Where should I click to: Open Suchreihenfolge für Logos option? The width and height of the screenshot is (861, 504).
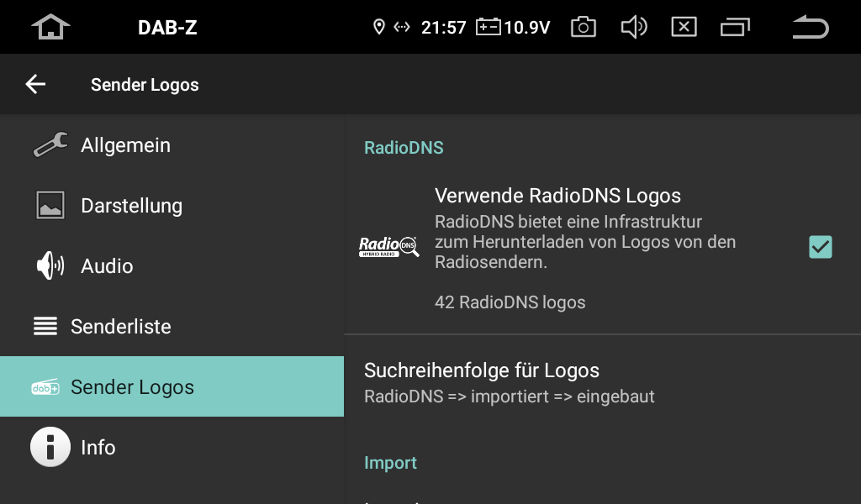tap(602, 382)
